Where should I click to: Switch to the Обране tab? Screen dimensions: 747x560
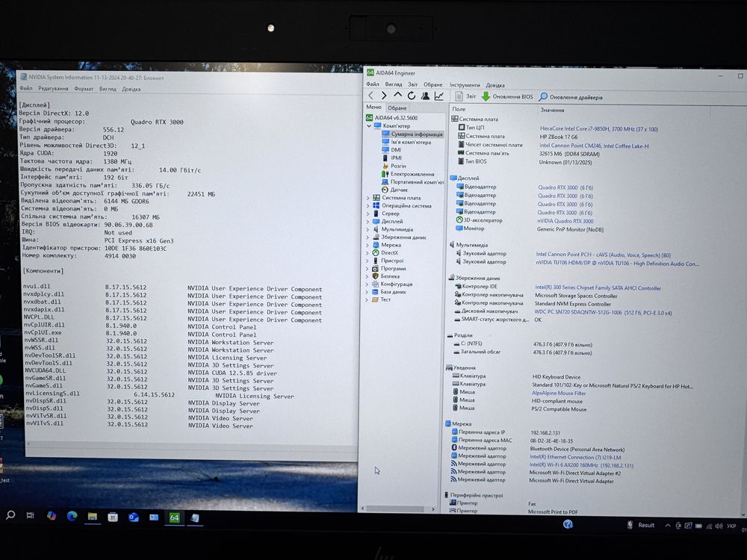pos(397,108)
